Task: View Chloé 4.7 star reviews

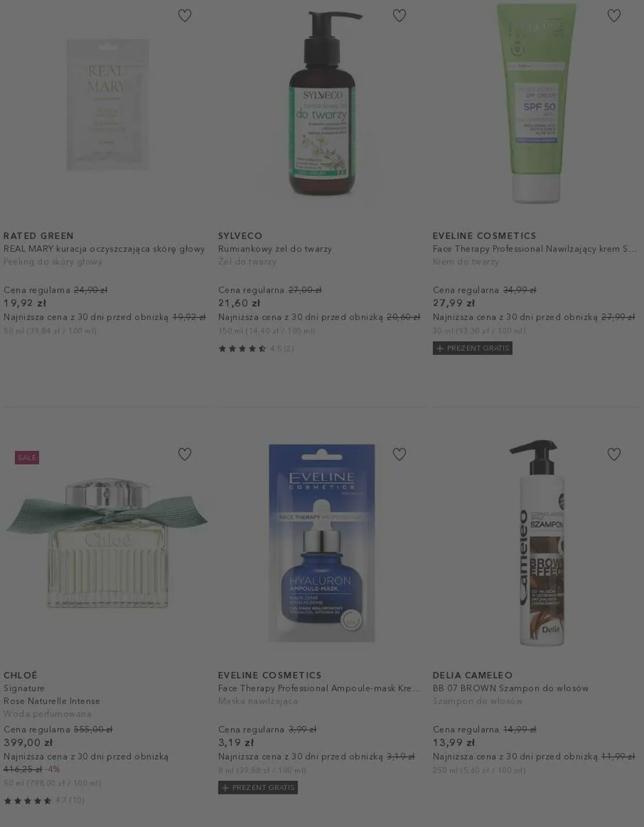Action: (44, 800)
